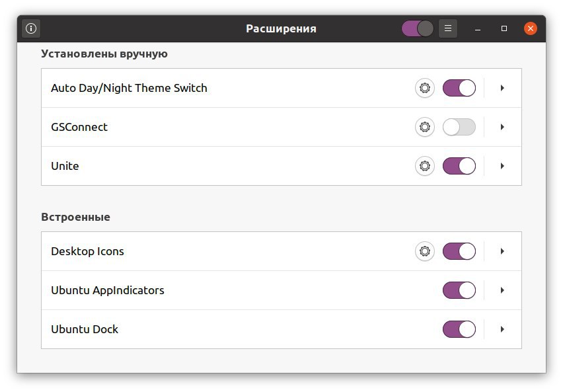563x392 pixels.
Task: Select the Unite extension name
Action: pos(65,166)
